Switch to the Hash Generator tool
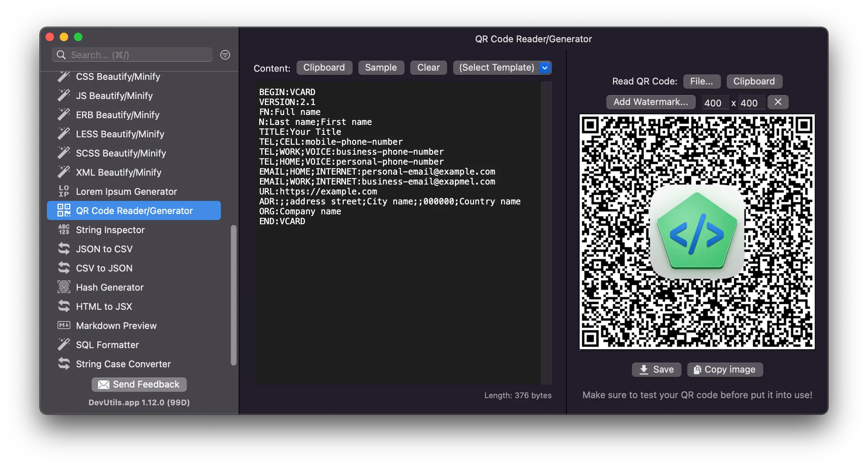 (x=134, y=287)
